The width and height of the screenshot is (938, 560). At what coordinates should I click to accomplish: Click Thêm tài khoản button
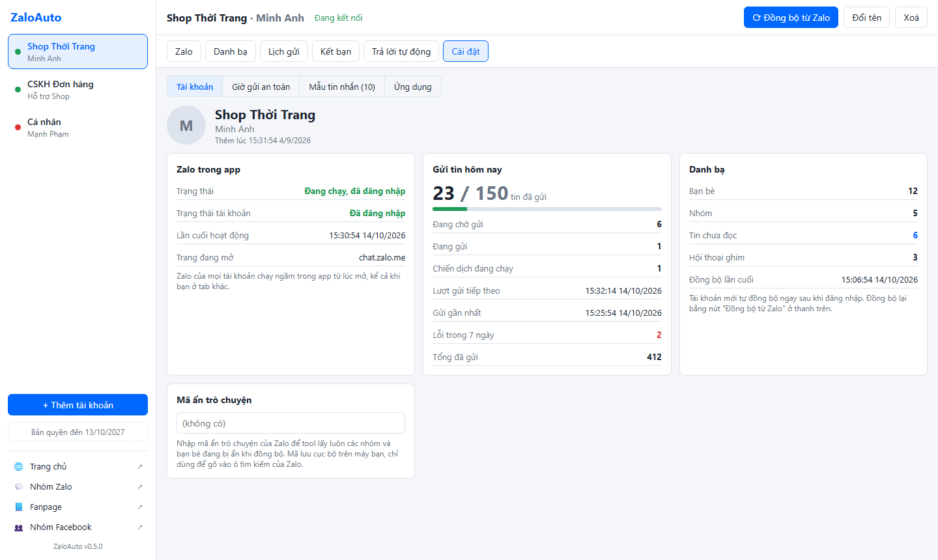pos(78,405)
